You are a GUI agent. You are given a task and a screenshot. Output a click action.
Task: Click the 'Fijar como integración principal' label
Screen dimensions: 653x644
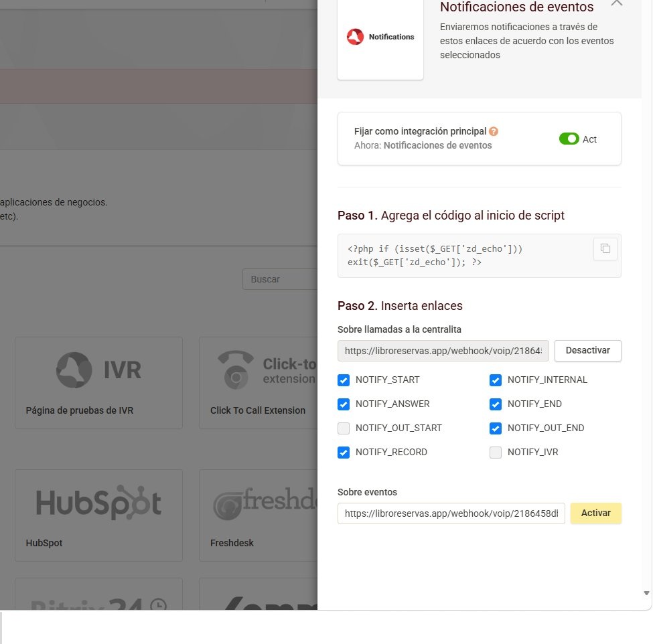click(x=420, y=131)
